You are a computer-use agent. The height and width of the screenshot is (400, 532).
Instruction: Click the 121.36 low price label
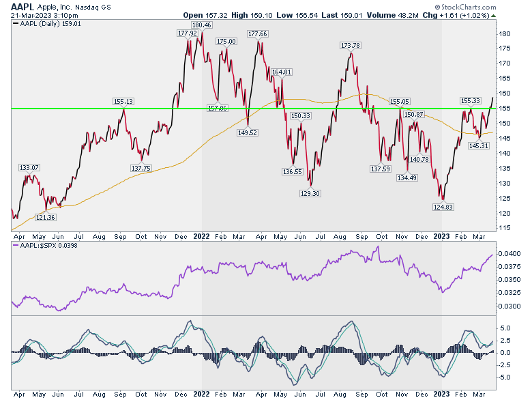tap(46, 217)
